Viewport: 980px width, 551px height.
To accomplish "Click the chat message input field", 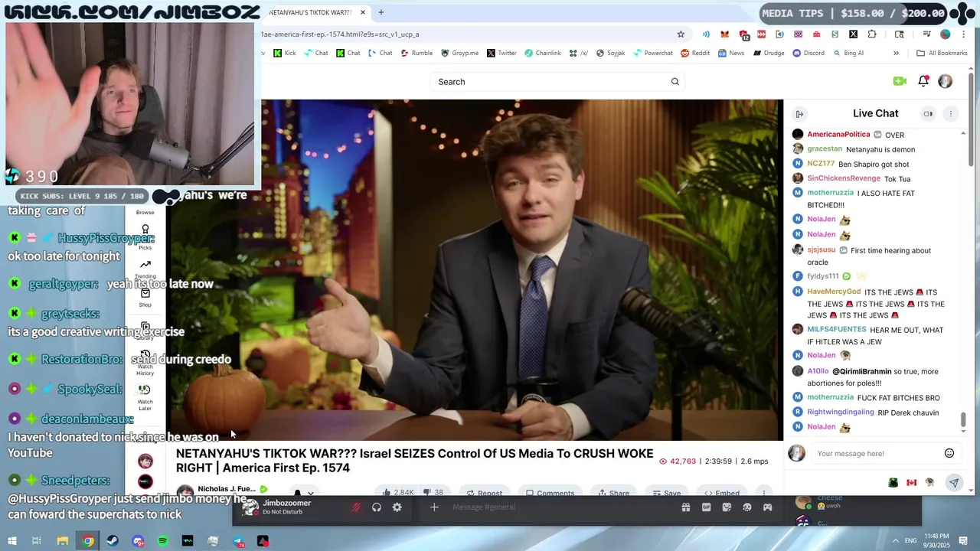I will pos(876,454).
